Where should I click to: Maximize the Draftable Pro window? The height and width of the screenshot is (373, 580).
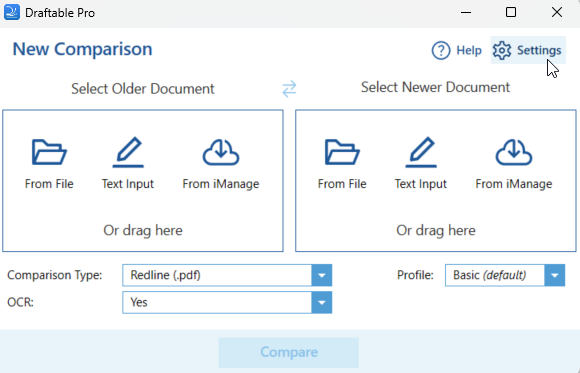point(511,12)
